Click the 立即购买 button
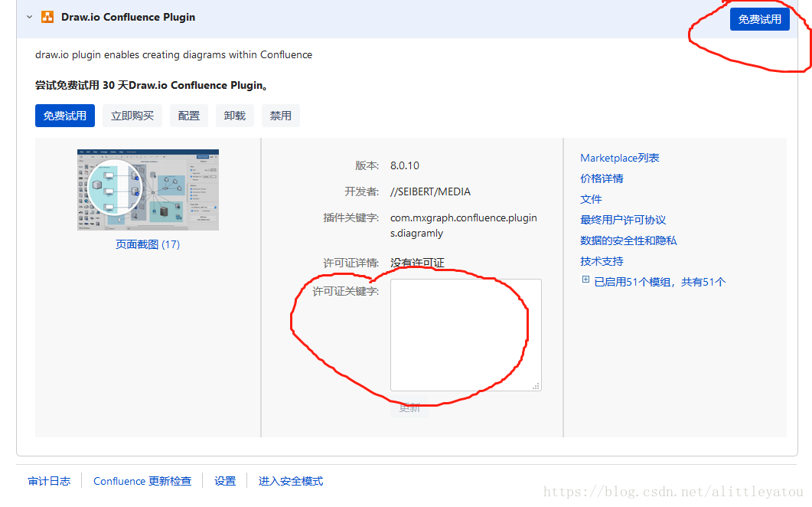812x507 pixels. click(132, 116)
